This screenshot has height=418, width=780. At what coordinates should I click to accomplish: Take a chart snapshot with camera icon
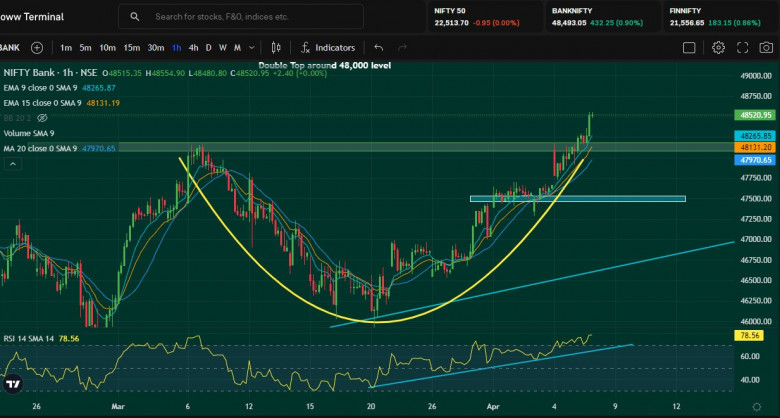767,48
